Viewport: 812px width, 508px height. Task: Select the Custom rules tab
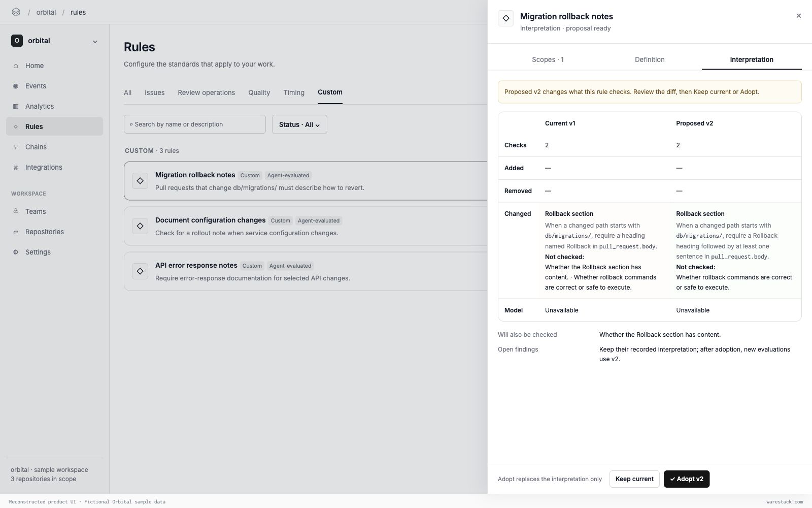[x=330, y=92]
